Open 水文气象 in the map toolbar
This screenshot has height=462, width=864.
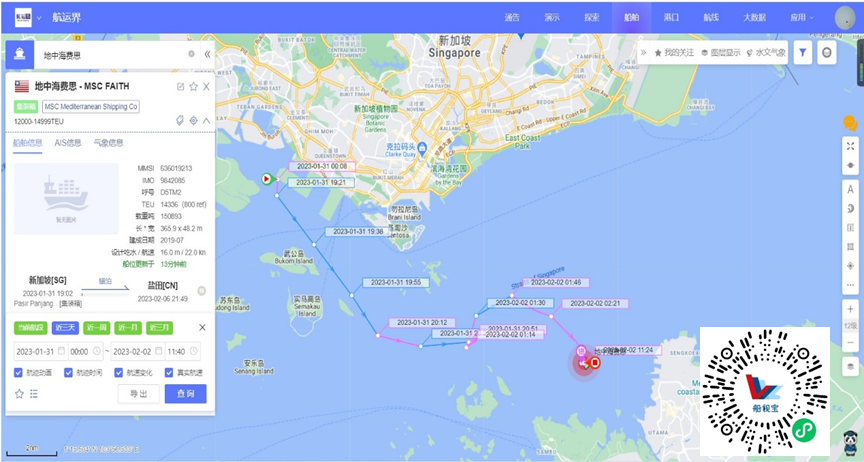766,52
